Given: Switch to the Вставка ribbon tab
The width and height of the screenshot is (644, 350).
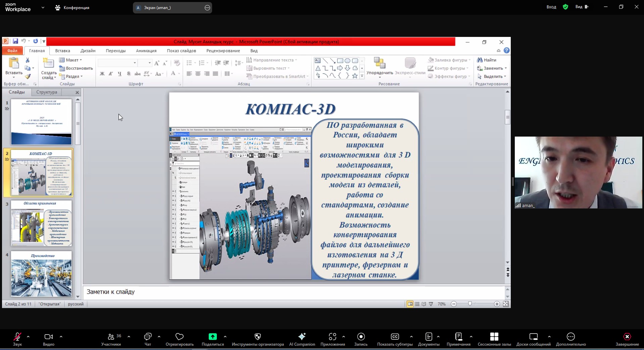Looking at the screenshot, I should [x=62, y=51].
